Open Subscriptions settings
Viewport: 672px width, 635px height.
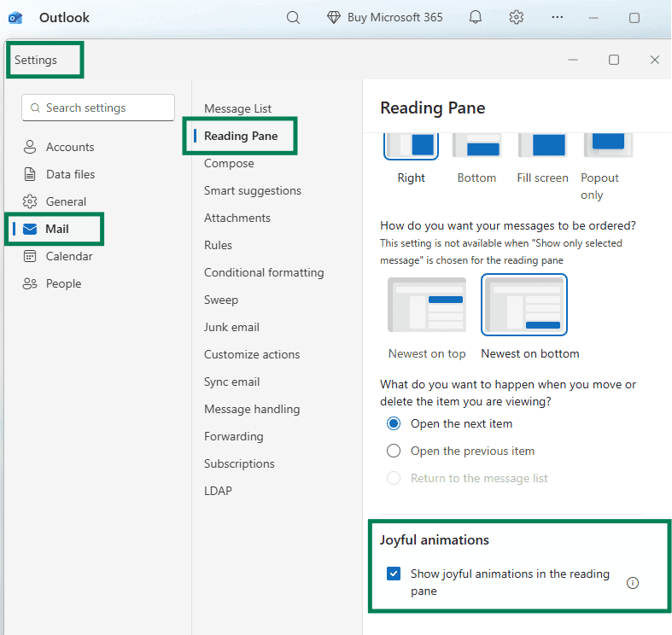point(239,464)
